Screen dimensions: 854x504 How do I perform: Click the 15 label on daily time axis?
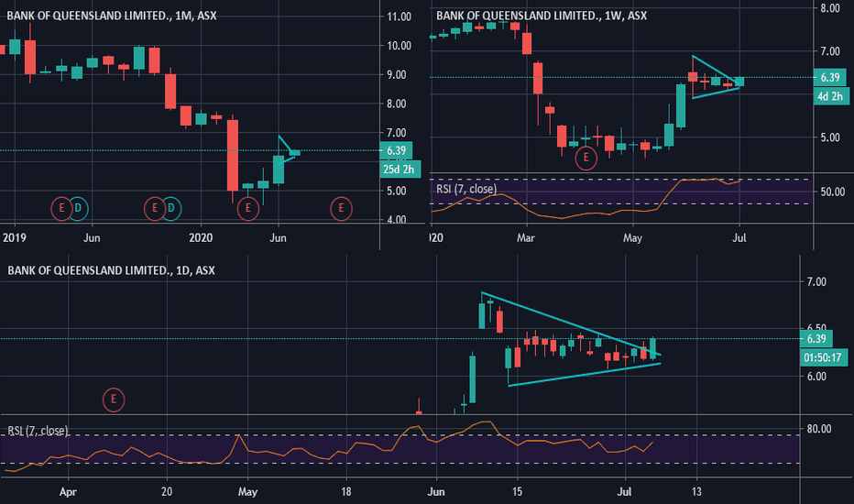517,492
